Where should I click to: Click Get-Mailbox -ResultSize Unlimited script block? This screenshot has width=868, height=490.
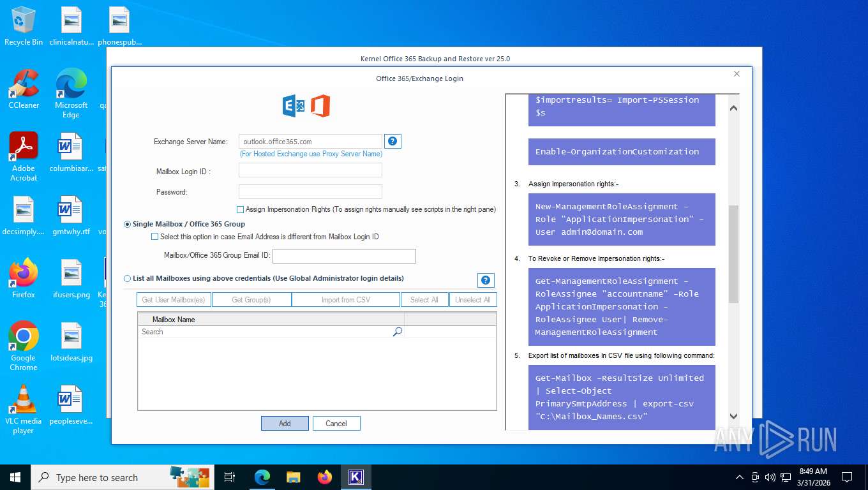[622, 397]
